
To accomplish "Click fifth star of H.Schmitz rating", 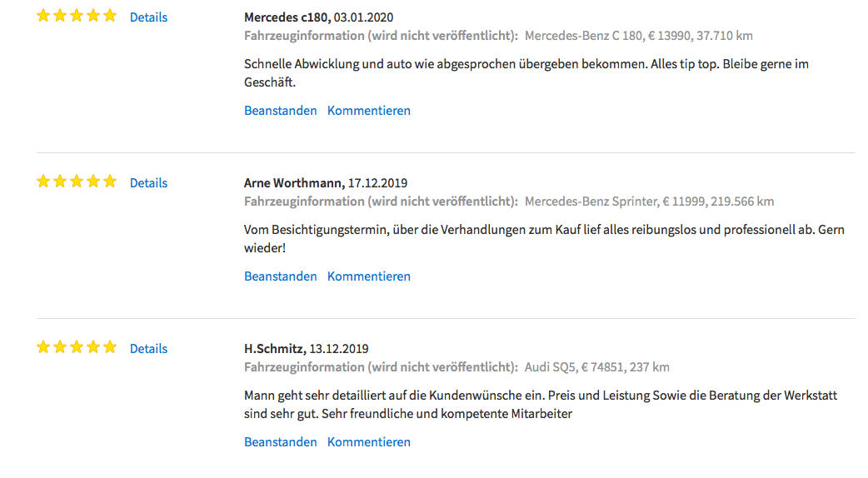I will tap(110, 347).
